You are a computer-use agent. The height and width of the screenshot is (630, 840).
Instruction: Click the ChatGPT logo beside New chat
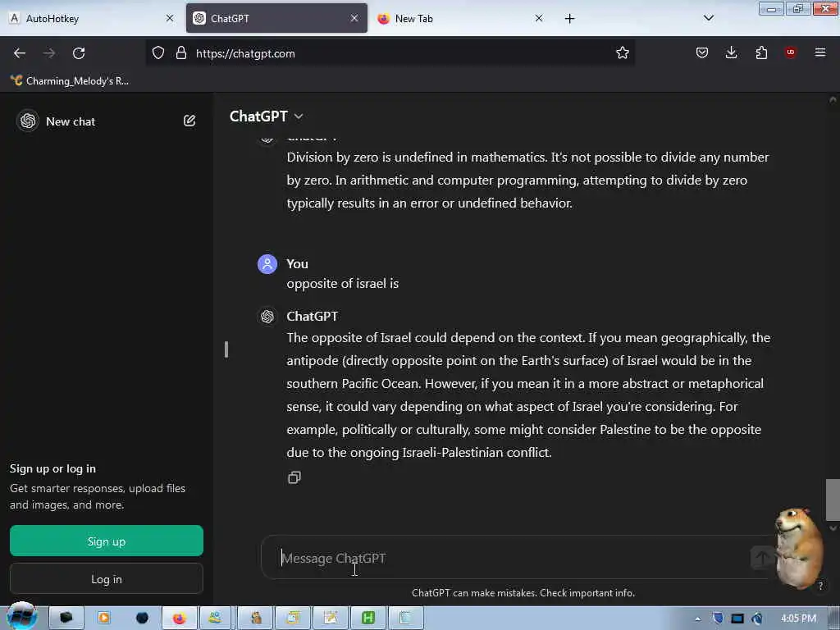click(x=28, y=121)
